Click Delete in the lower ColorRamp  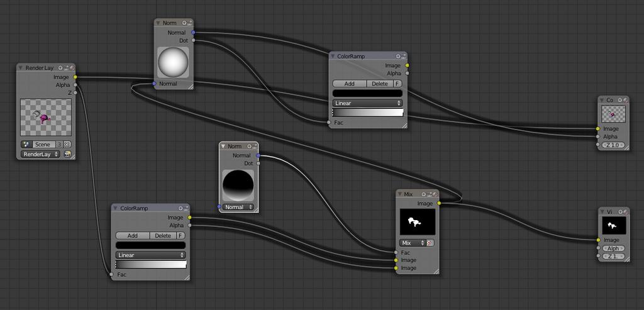[x=163, y=236]
